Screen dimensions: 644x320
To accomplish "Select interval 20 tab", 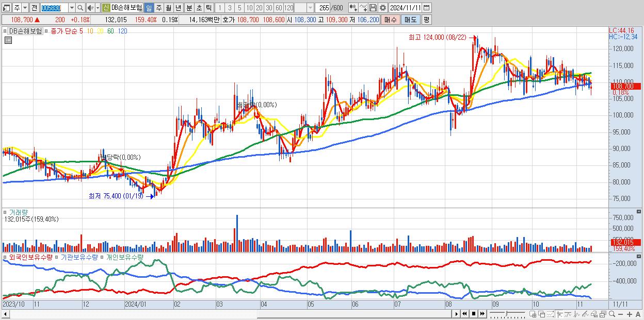I will pyautogui.click(x=259, y=8).
